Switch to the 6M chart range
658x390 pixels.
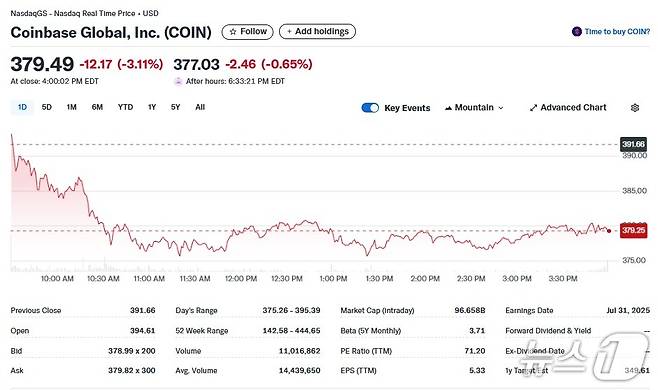click(97, 107)
